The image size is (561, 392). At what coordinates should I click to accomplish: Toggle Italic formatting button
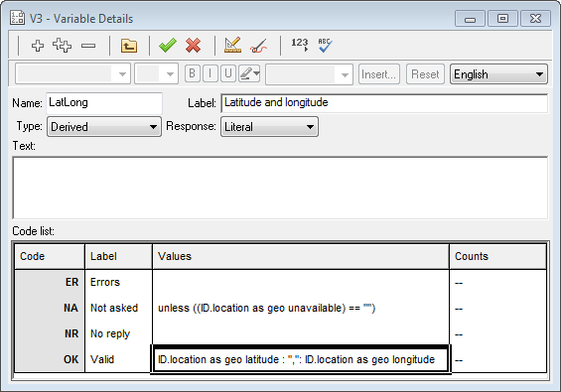[x=210, y=73]
